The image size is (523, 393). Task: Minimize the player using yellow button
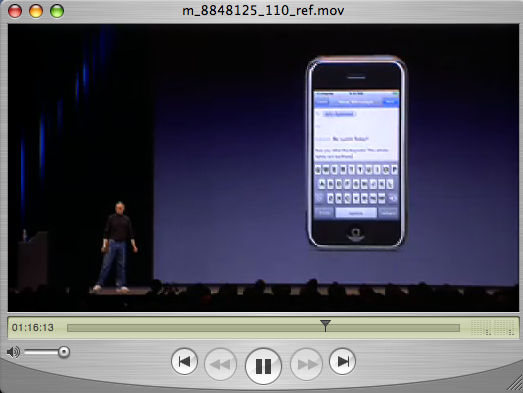click(x=36, y=11)
